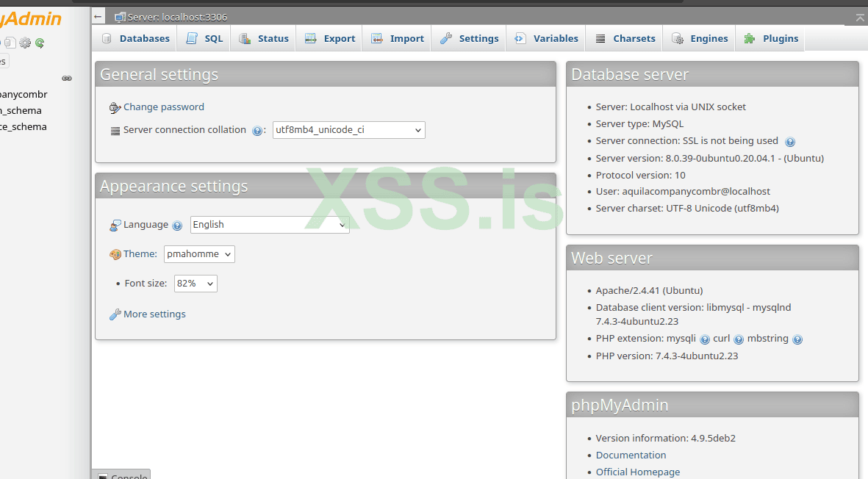Open the Settings tab
868x479 pixels.
(x=470, y=38)
